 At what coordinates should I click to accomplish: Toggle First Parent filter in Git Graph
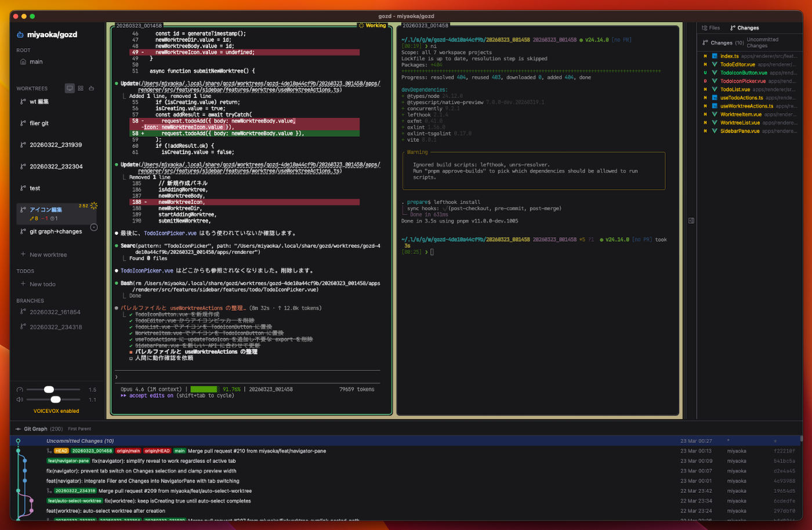point(79,429)
